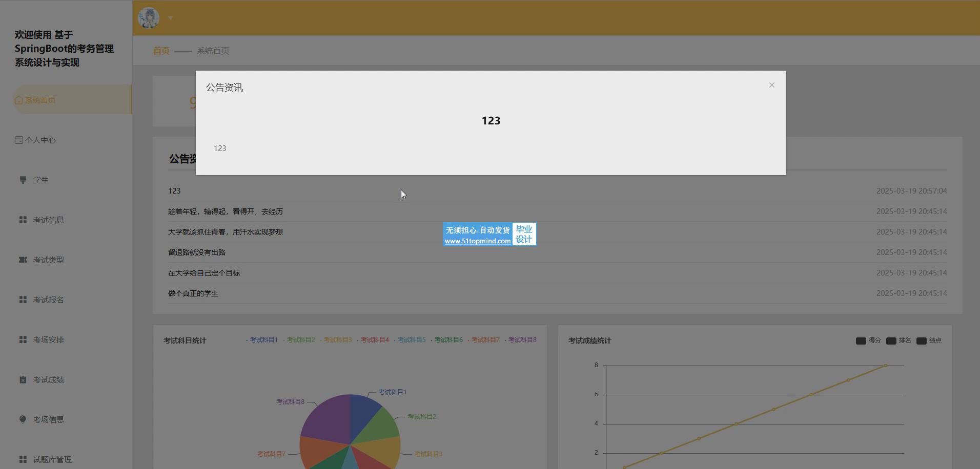The width and height of the screenshot is (980, 469).
Task: Open the 考场安排 sidebar menu
Action: coord(48,339)
